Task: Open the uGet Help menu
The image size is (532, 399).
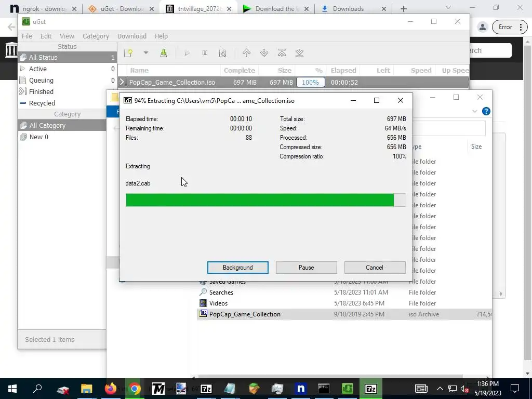Action: tap(161, 36)
